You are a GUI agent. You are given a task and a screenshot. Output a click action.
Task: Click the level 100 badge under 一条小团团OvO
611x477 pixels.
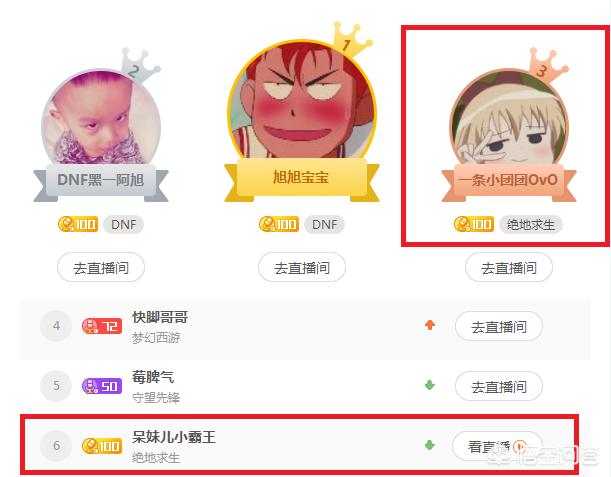tap(474, 224)
